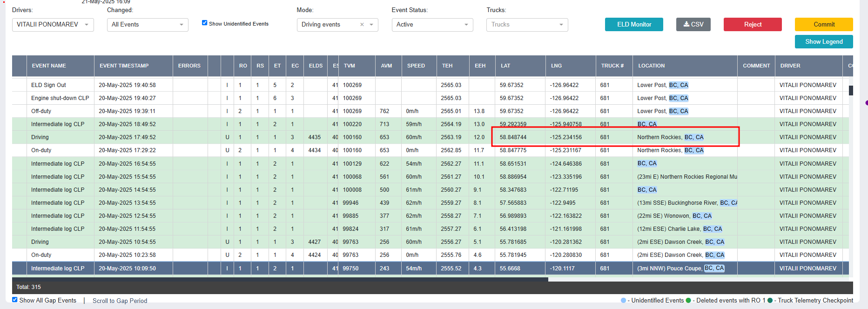The width and height of the screenshot is (868, 309).
Task: Sort by the Event Timestamp column header
Action: pyautogui.click(x=124, y=66)
